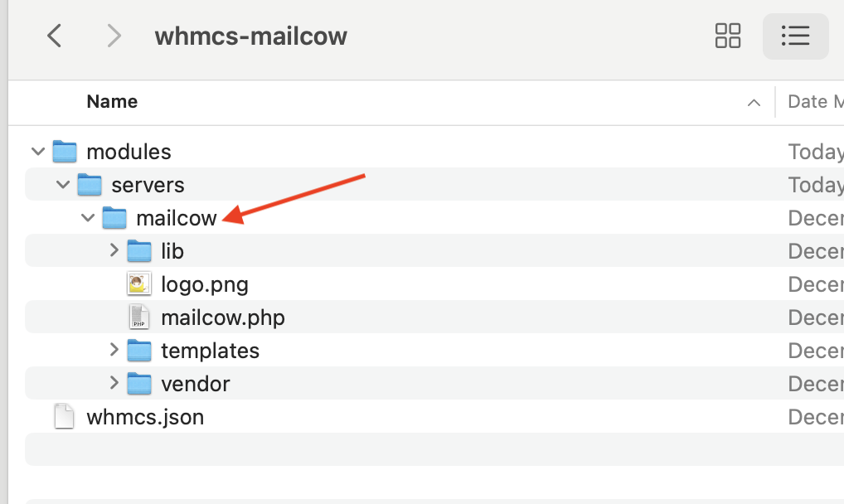Click the whmcs-mailcow window title
Screen dimensions: 844x504
[x=250, y=36]
